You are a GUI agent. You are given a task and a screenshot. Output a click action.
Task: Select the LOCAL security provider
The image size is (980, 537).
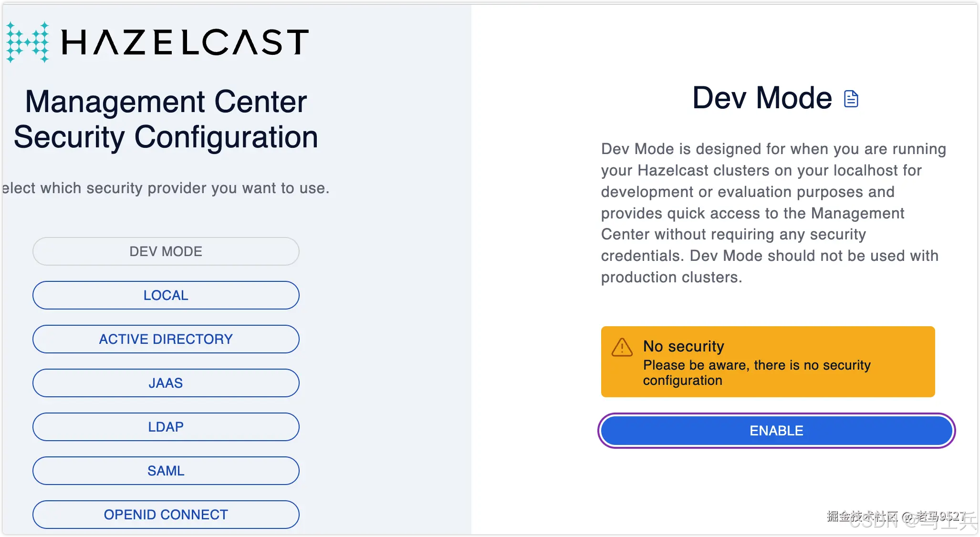[x=166, y=295]
